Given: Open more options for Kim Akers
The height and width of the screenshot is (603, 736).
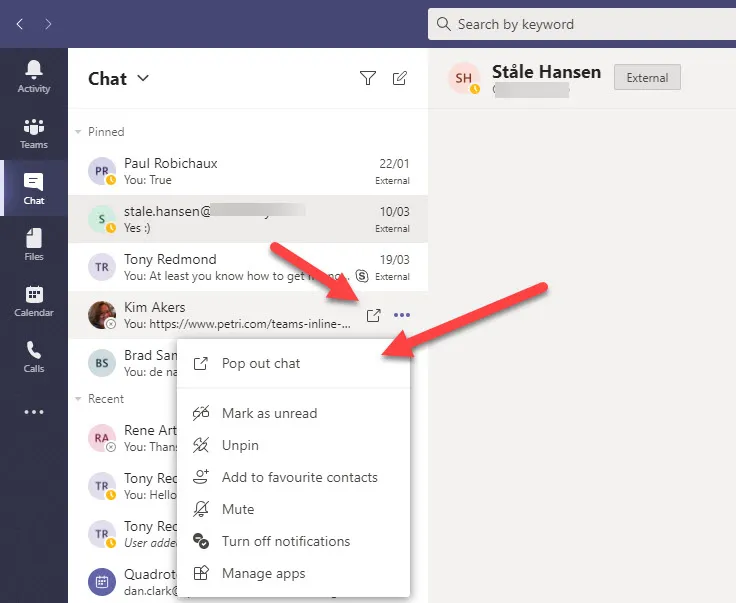Looking at the screenshot, I should pos(402,315).
